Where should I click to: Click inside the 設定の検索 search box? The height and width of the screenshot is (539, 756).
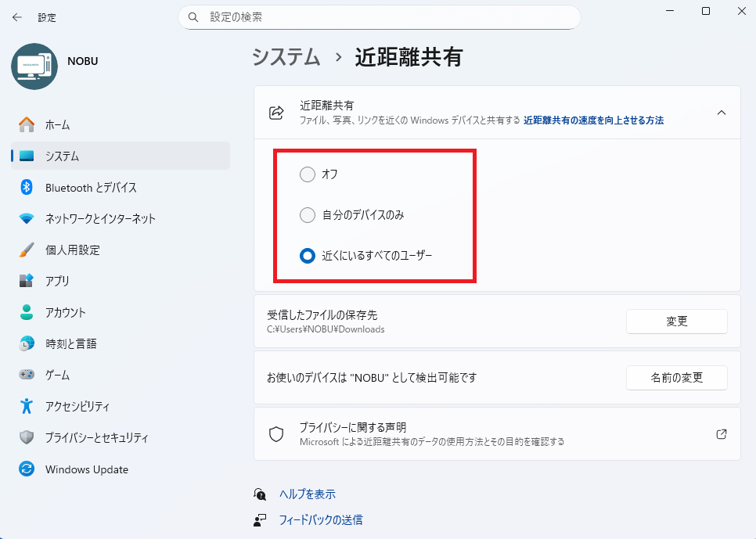[x=380, y=16]
